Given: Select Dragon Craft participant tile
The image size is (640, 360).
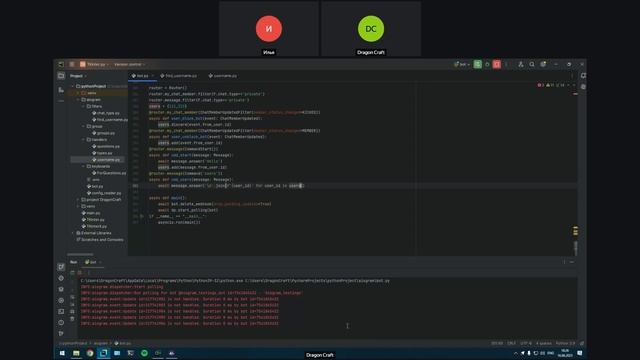Looking at the screenshot, I should [x=371, y=29].
